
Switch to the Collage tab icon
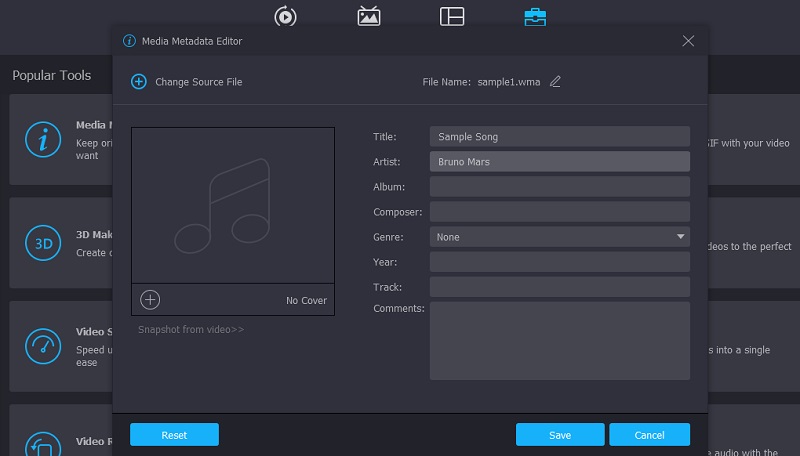coord(452,16)
